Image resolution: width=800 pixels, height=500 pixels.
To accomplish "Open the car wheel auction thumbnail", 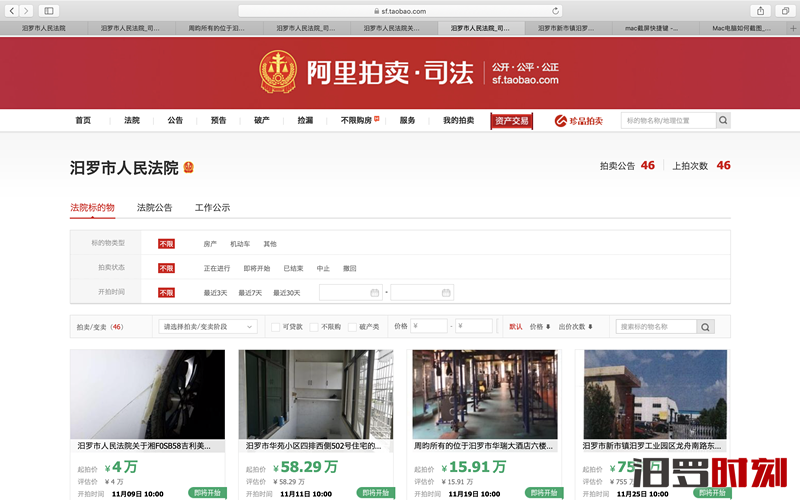I will point(147,394).
